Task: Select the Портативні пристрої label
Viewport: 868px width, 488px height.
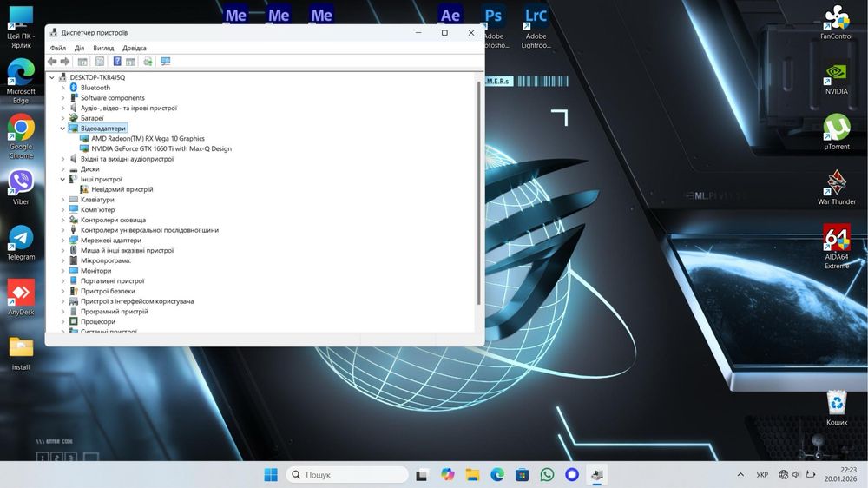Action: coord(112,280)
